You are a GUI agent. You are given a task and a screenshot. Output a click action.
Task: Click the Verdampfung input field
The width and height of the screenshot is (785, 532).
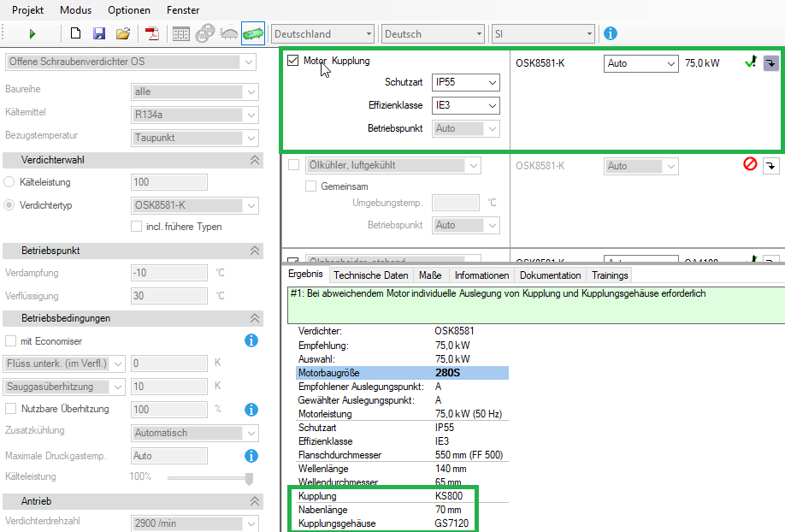(x=168, y=274)
